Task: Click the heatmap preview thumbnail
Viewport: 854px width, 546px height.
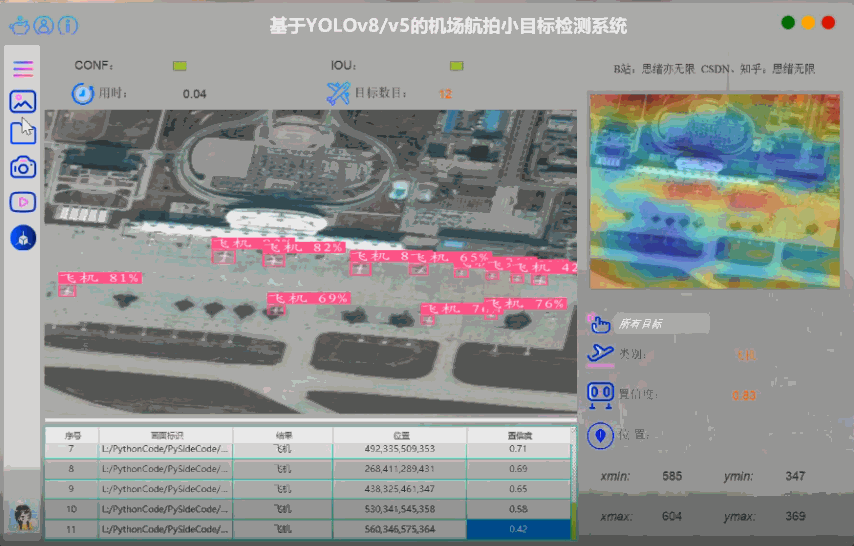Action: [x=715, y=191]
